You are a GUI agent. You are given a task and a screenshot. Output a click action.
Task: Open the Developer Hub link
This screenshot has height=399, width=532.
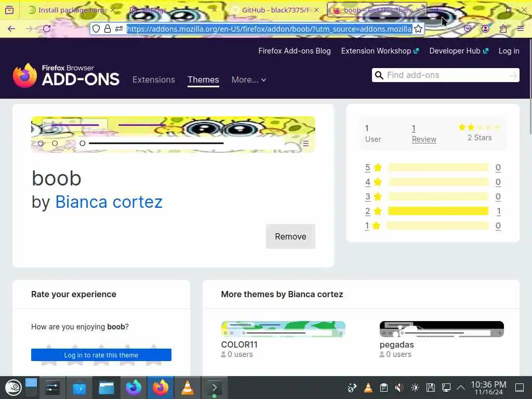459,51
